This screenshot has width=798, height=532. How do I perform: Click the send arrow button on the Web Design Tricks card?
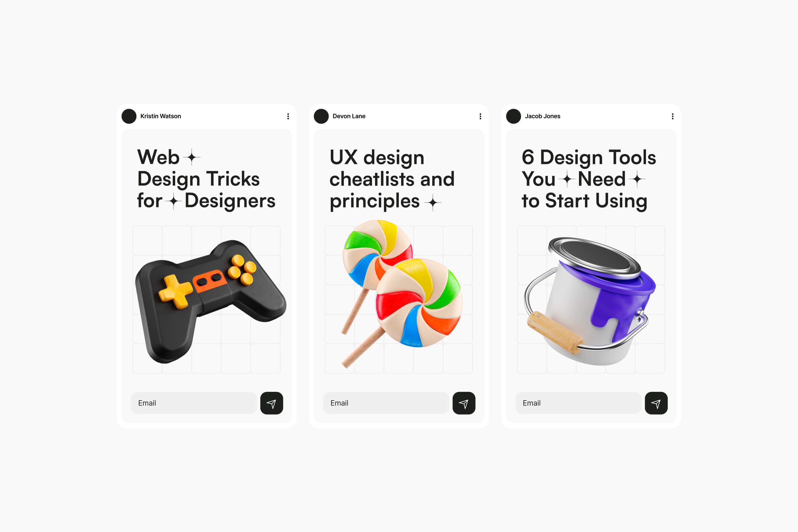pos(272,403)
